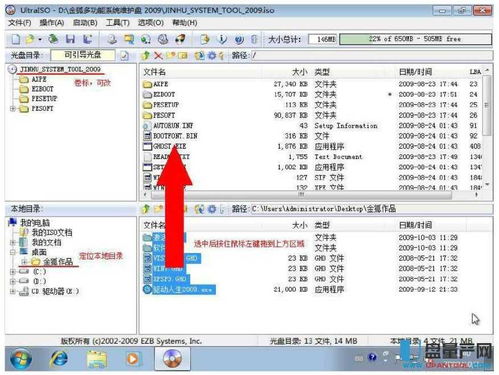Click the blue Info toolbar icon
Screen dimensions: 499x375
coord(222,39)
